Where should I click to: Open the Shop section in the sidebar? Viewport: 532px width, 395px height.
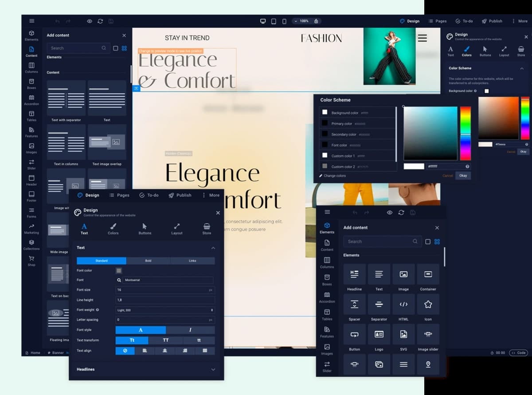31,261
